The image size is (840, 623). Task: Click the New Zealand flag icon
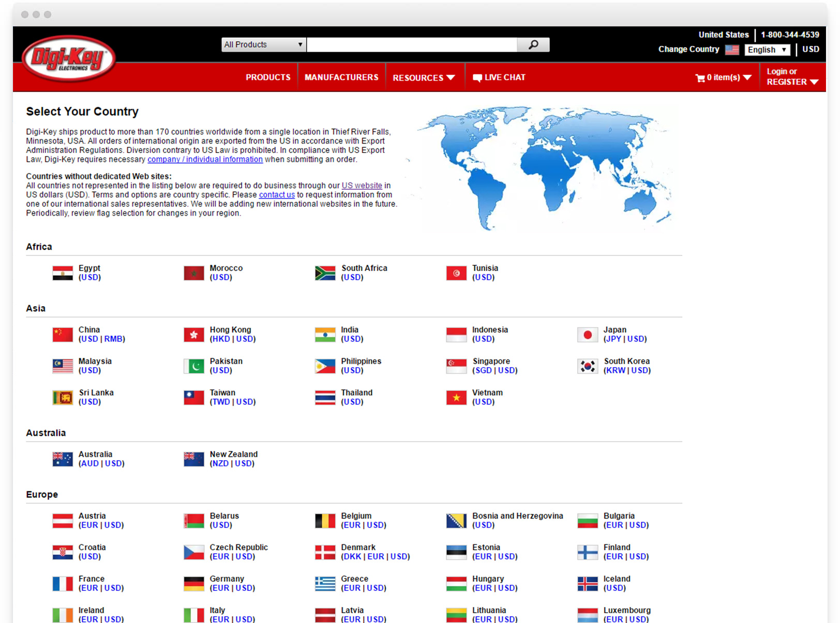click(194, 459)
